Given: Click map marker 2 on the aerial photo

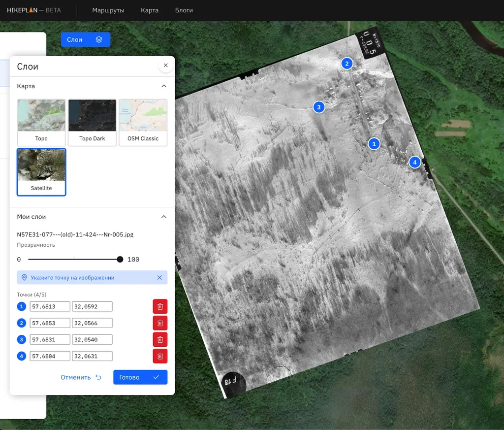Looking at the screenshot, I should pos(347,64).
